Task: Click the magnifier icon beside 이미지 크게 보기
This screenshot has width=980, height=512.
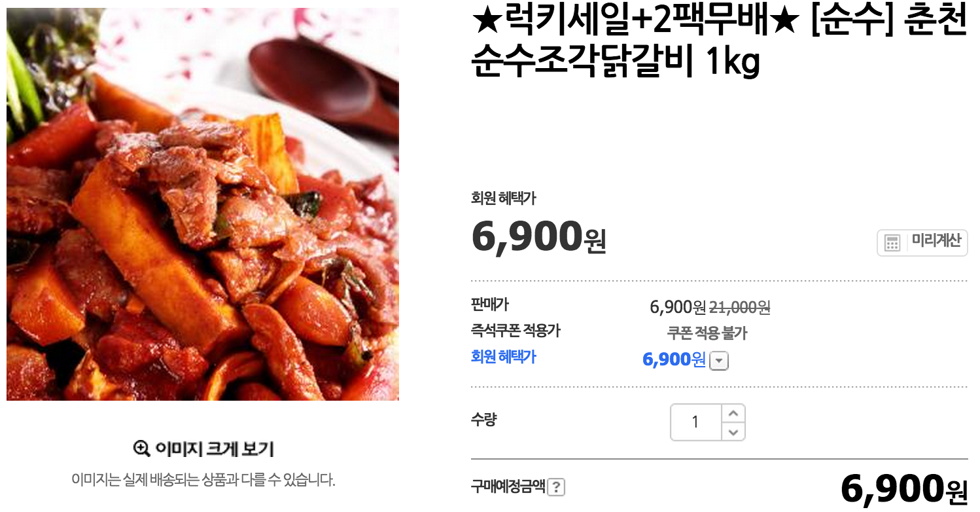Action: (x=141, y=448)
